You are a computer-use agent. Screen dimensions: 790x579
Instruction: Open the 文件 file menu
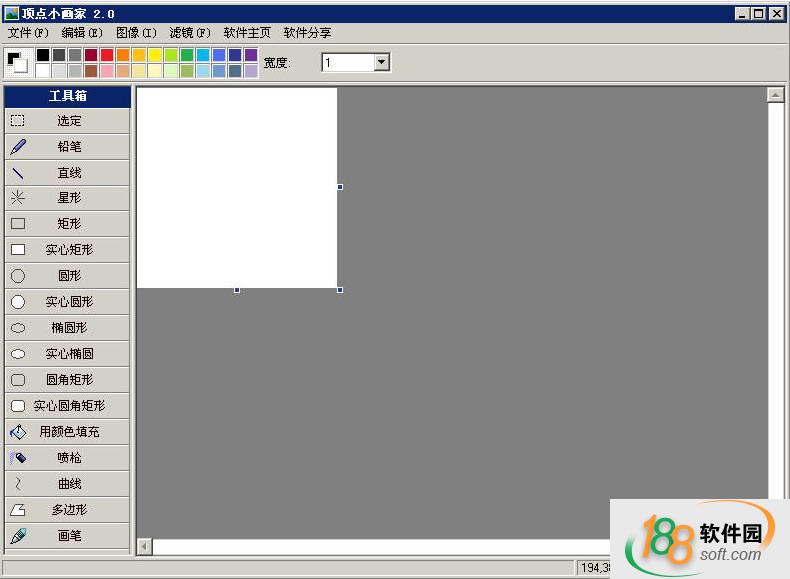point(27,33)
